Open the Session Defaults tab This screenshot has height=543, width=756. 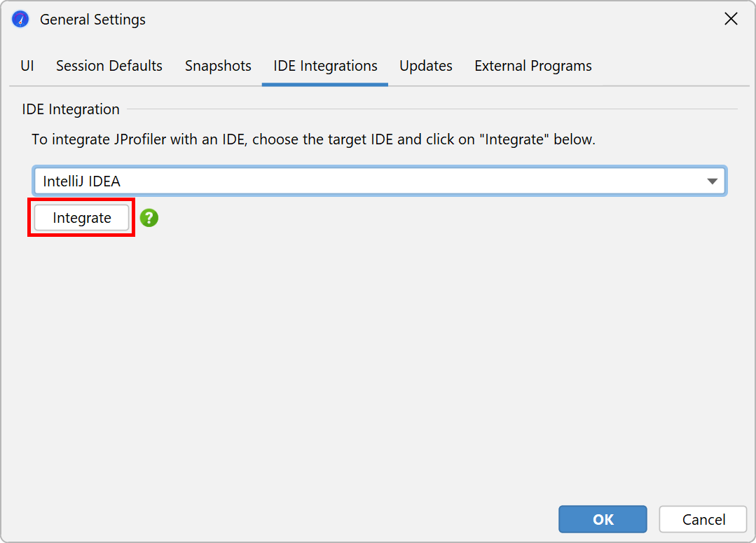109,66
